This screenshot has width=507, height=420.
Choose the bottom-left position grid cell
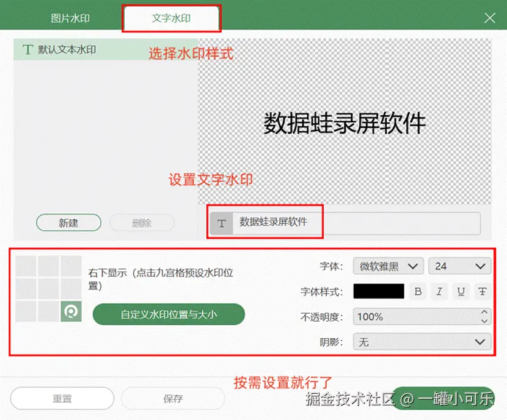pyautogui.click(x=26, y=311)
